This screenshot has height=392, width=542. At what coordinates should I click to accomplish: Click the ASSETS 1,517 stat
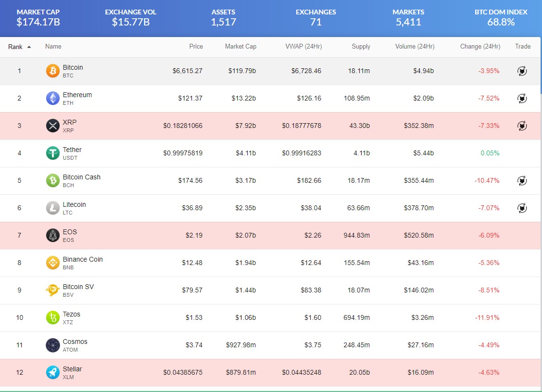pyautogui.click(x=223, y=18)
